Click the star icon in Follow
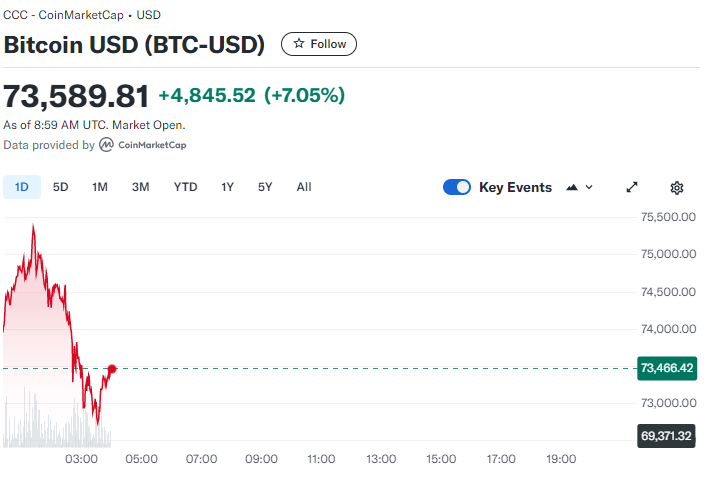Viewport: 707px width, 480px height. point(298,44)
